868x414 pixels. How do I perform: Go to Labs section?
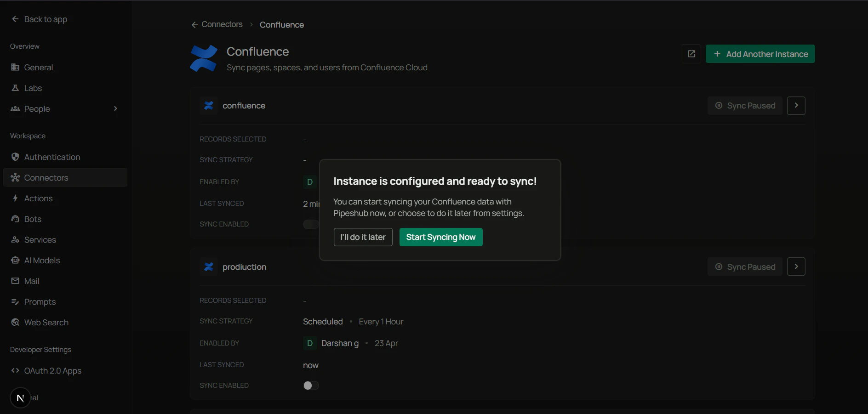[65, 88]
